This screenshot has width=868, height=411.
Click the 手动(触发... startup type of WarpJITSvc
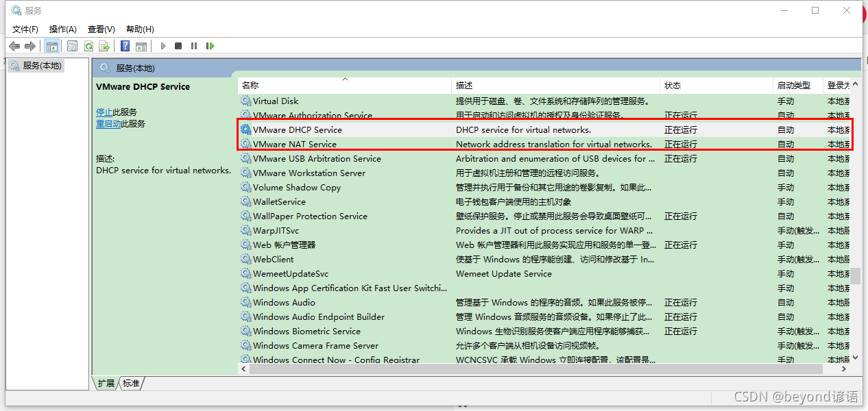tap(798, 230)
